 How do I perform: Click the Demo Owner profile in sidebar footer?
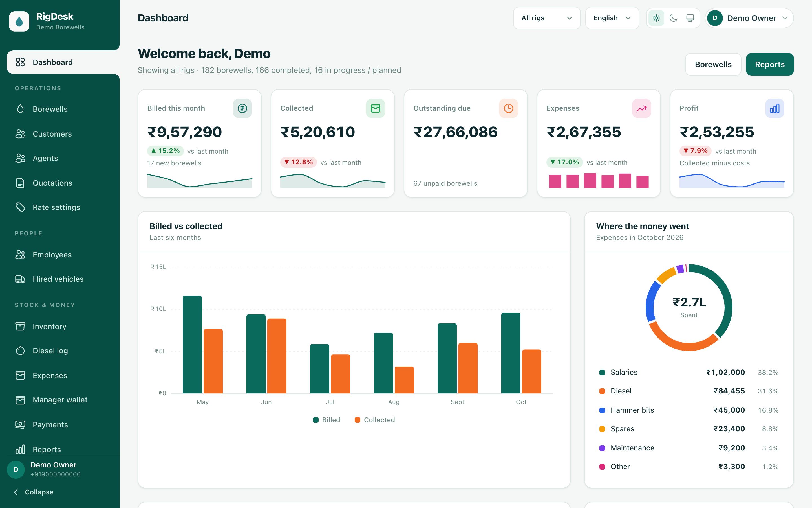[x=63, y=469]
